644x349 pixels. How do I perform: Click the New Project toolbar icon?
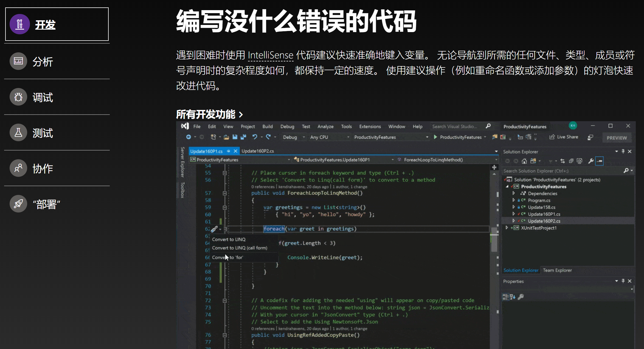click(213, 137)
